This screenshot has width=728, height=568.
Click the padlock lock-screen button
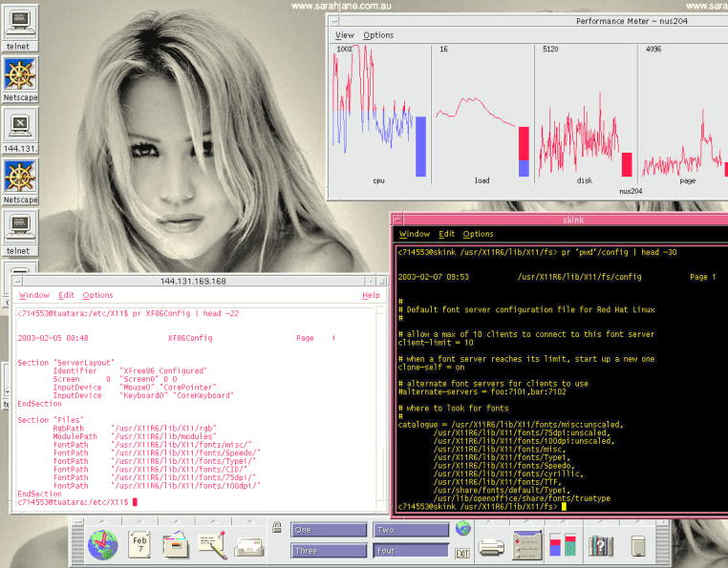[x=276, y=527]
